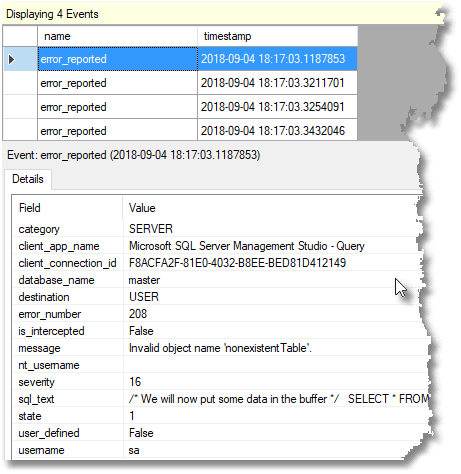Open the Details tab
461x474 pixels.
tap(28, 179)
